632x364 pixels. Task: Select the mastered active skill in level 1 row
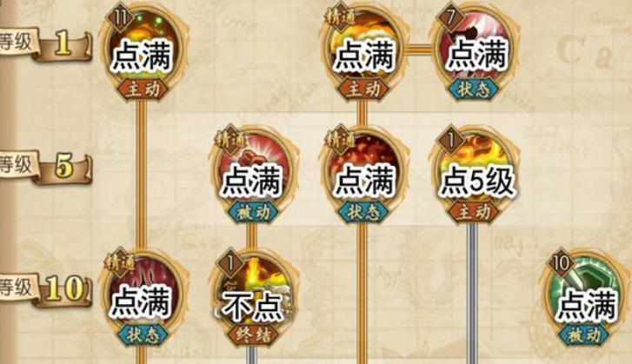364,51
